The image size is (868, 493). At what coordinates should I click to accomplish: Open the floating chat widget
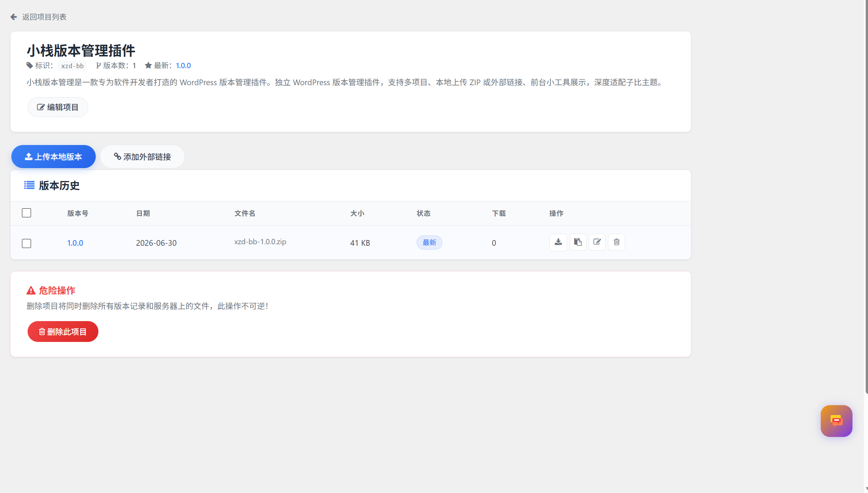pos(836,421)
